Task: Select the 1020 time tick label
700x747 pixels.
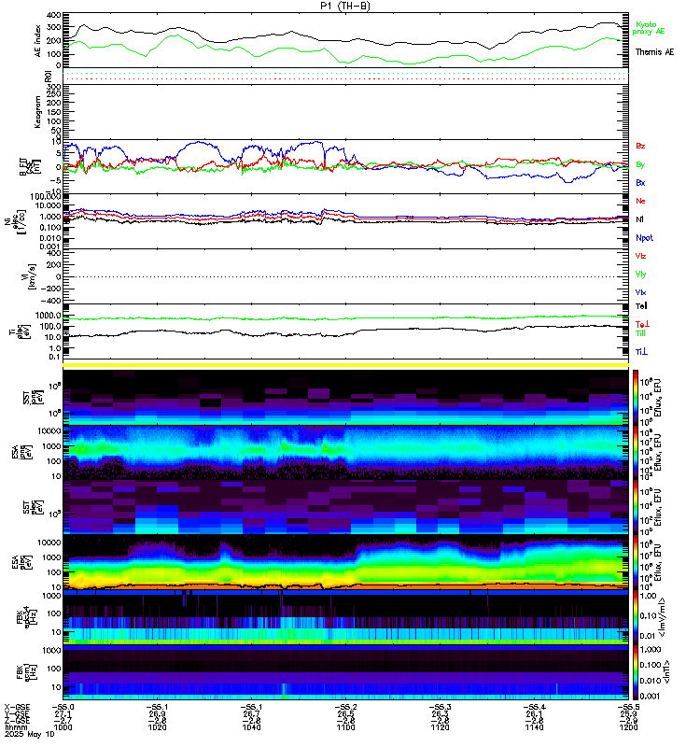Action: pyautogui.click(x=157, y=727)
